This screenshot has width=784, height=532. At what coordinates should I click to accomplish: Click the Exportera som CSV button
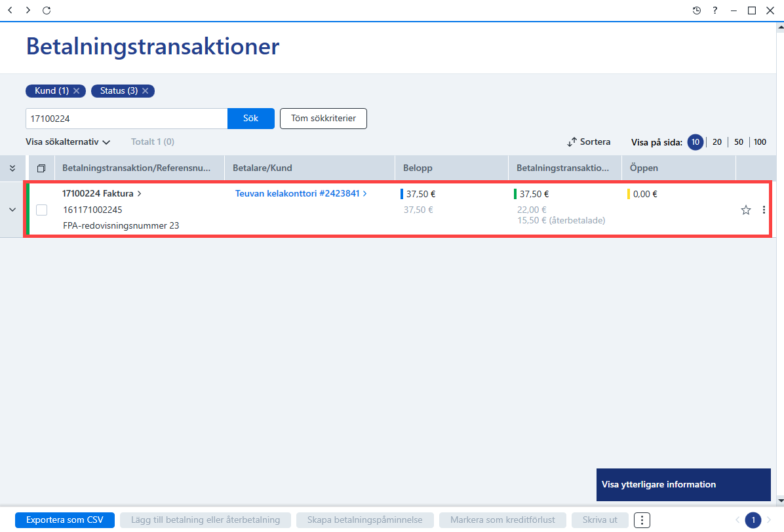point(65,520)
